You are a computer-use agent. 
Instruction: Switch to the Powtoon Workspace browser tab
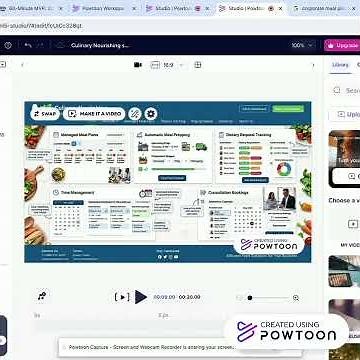pyautogui.click(x=103, y=9)
